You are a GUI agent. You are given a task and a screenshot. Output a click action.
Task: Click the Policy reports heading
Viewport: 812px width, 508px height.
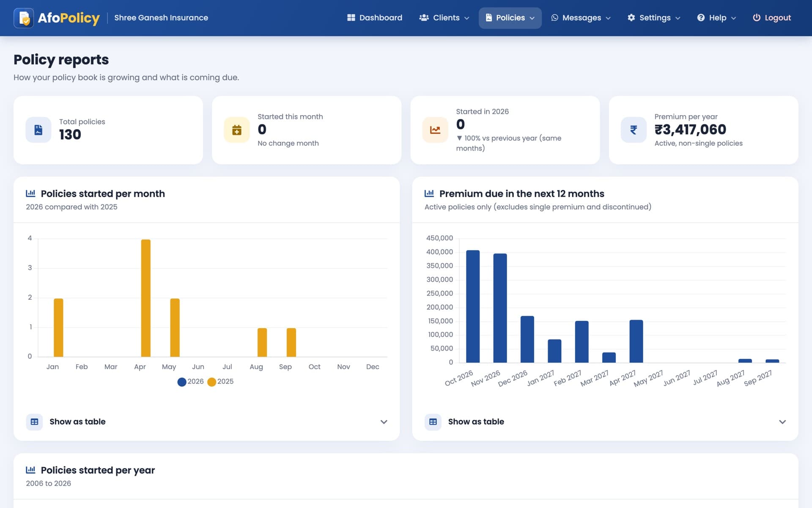[x=61, y=60]
